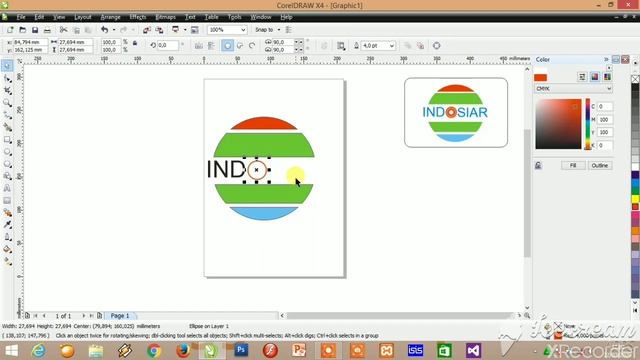The height and width of the screenshot is (360, 640).
Task: Expand undo history dropdown arrow
Action: [114, 30]
